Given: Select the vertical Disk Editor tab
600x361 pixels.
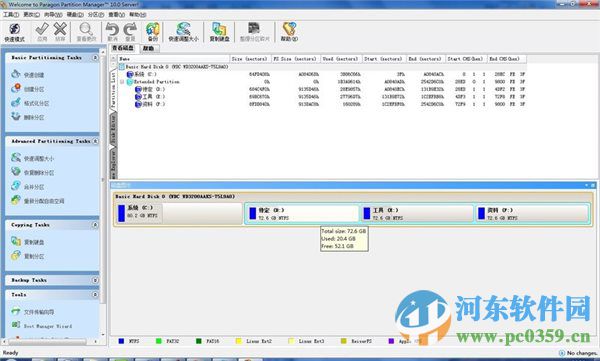Looking at the screenshot, I should pyautogui.click(x=113, y=129).
